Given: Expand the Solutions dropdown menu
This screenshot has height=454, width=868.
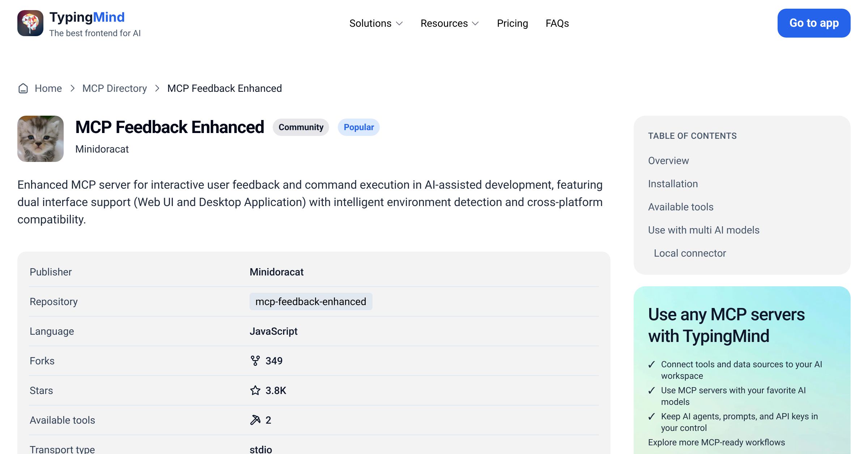Looking at the screenshot, I should coord(376,23).
